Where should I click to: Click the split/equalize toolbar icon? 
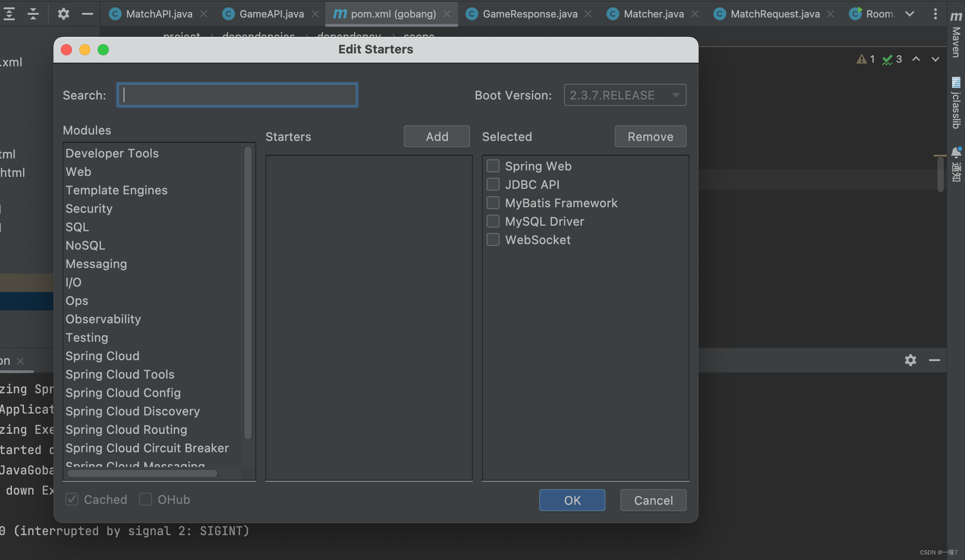tap(32, 13)
